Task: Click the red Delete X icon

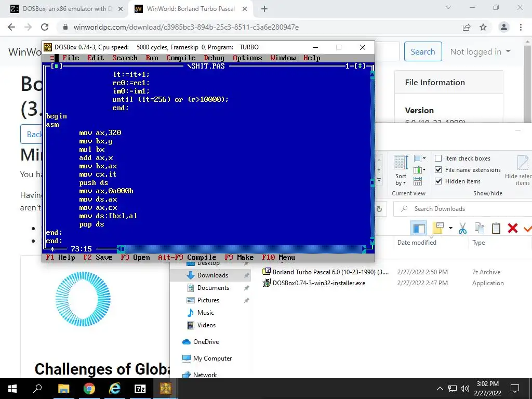Action: click(512, 229)
